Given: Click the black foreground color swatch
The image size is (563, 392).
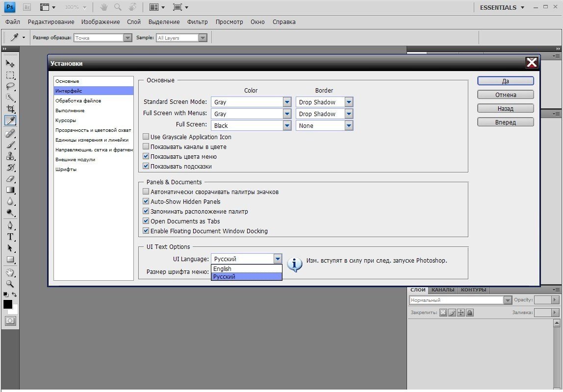Looking at the screenshot, I should point(8,304).
